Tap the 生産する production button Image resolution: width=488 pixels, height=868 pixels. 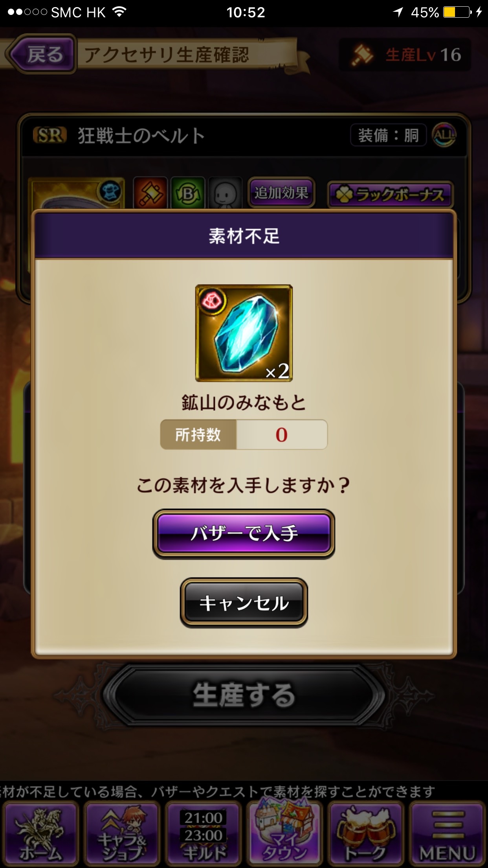244,695
